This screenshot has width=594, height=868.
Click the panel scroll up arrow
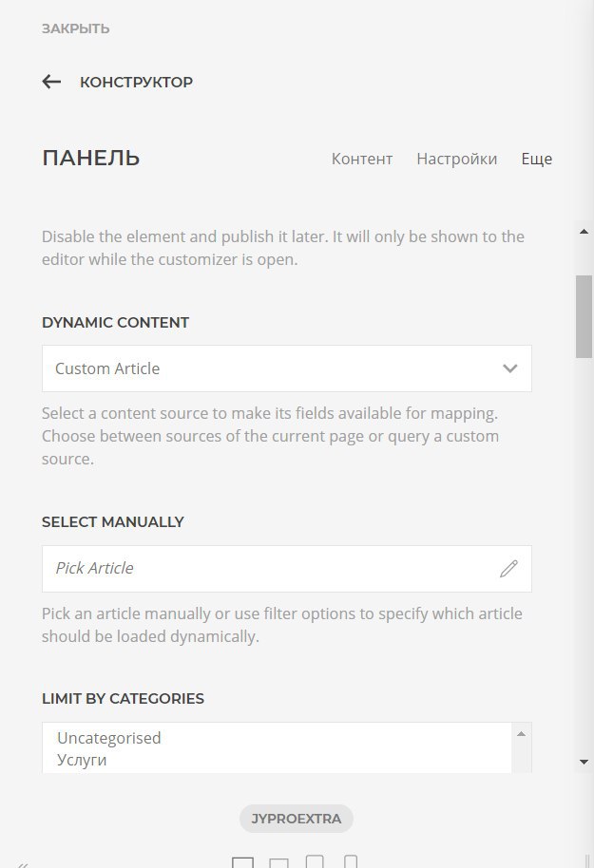click(584, 231)
